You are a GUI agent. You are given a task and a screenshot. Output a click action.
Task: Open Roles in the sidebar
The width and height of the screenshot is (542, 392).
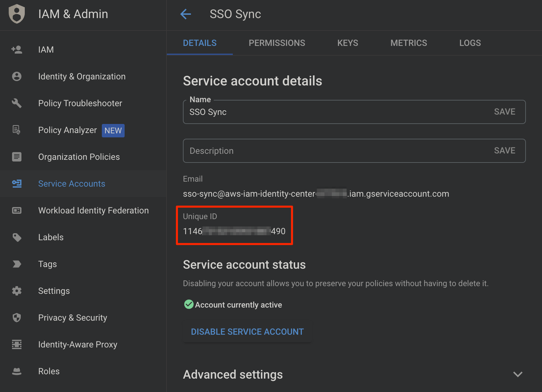[83, 371]
